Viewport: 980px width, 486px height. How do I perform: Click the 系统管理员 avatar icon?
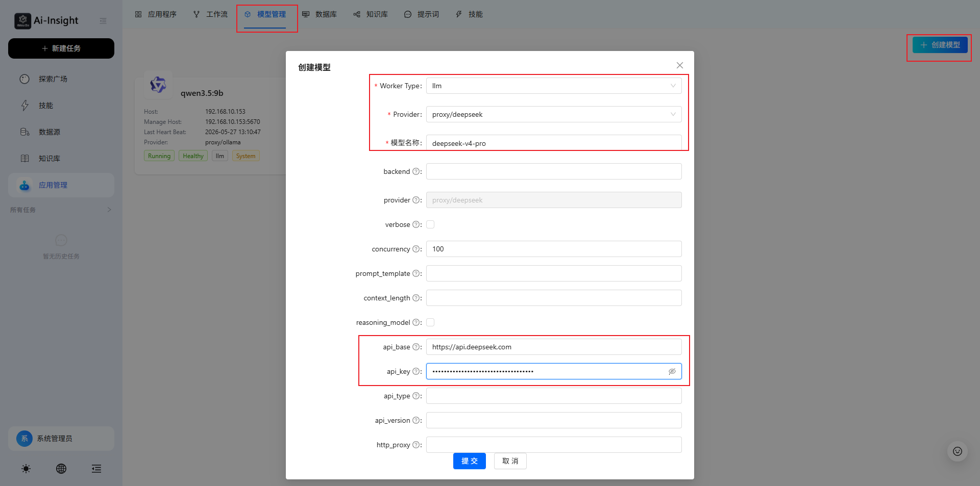(x=24, y=439)
